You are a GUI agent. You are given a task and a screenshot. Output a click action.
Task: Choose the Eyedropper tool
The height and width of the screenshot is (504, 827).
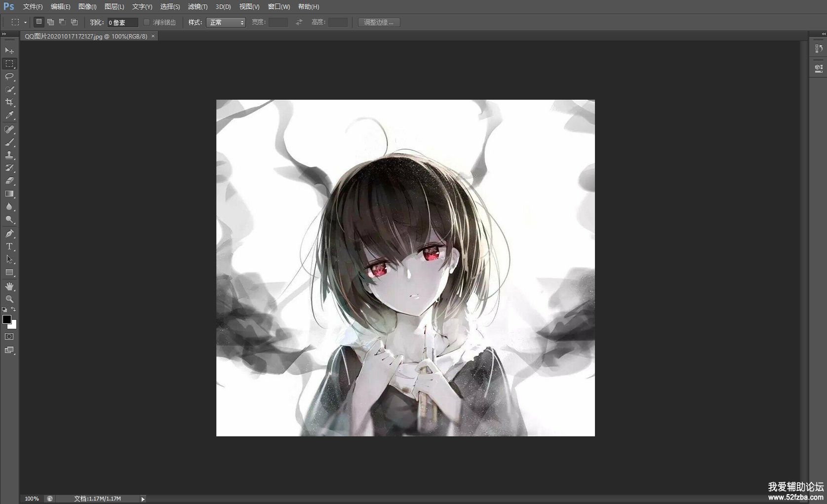tap(9, 116)
